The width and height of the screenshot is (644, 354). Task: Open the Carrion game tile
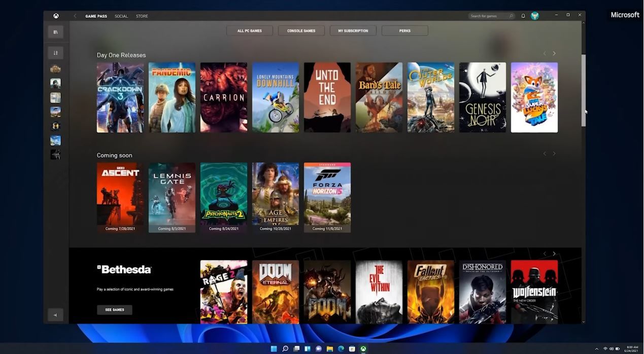pyautogui.click(x=224, y=97)
